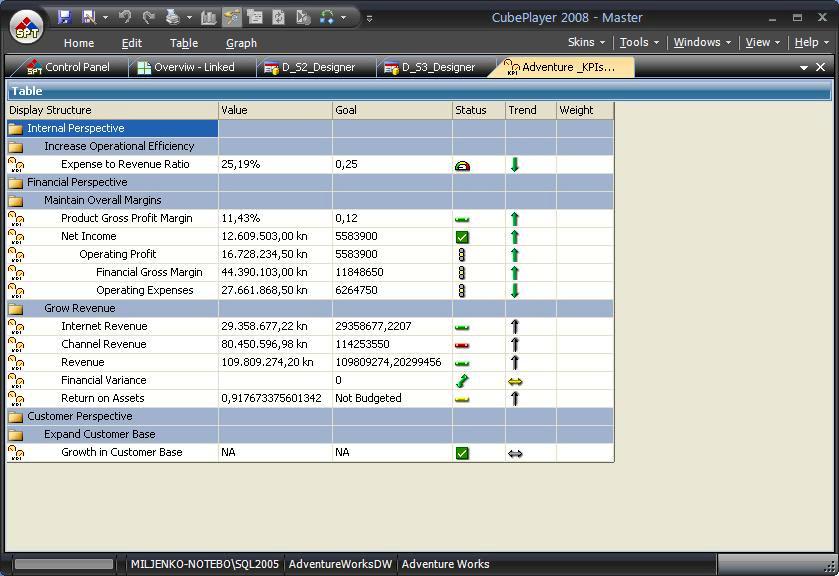Click the properties list toolbar icon

(x=255, y=17)
